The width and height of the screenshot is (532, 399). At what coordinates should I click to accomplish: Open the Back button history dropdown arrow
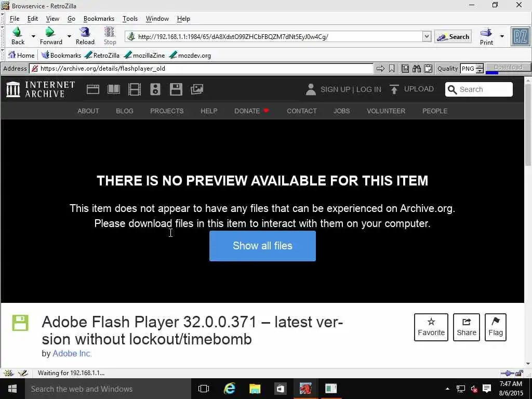(x=33, y=36)
